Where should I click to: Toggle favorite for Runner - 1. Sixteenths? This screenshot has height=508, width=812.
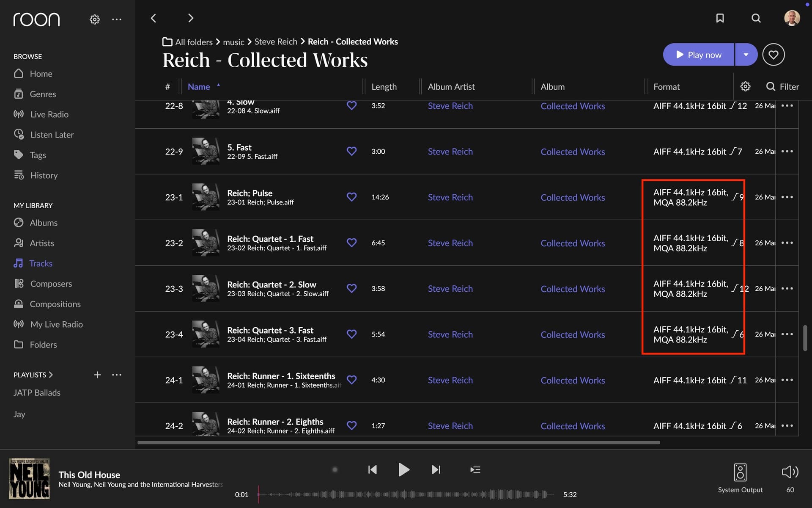351,380
